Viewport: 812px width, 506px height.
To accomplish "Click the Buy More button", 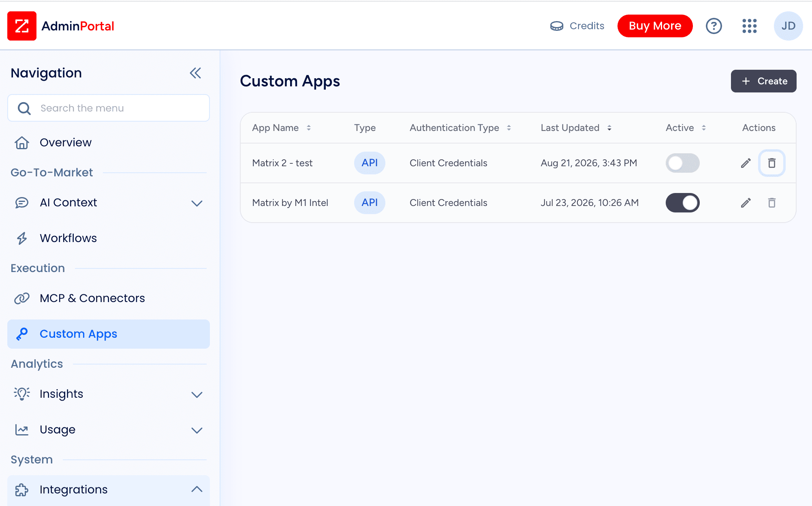I will 655,26.
